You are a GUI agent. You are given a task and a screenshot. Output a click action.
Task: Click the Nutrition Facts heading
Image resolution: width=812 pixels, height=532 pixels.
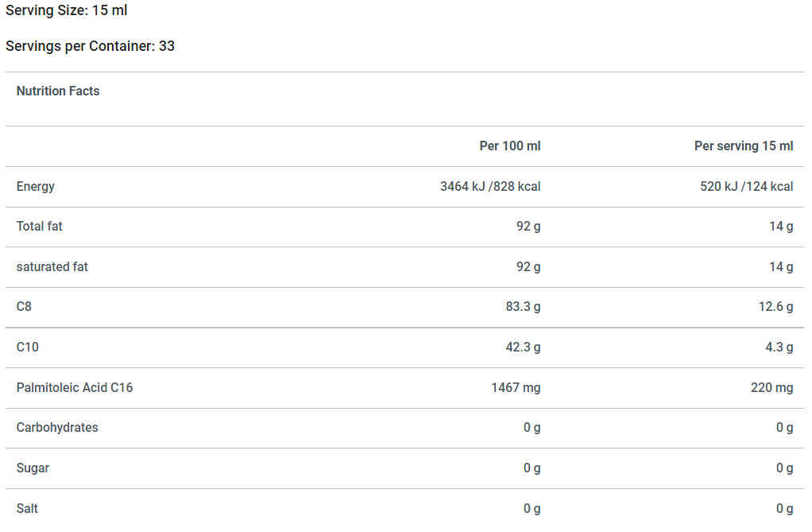pyautogui.click(x=58, y=91)
